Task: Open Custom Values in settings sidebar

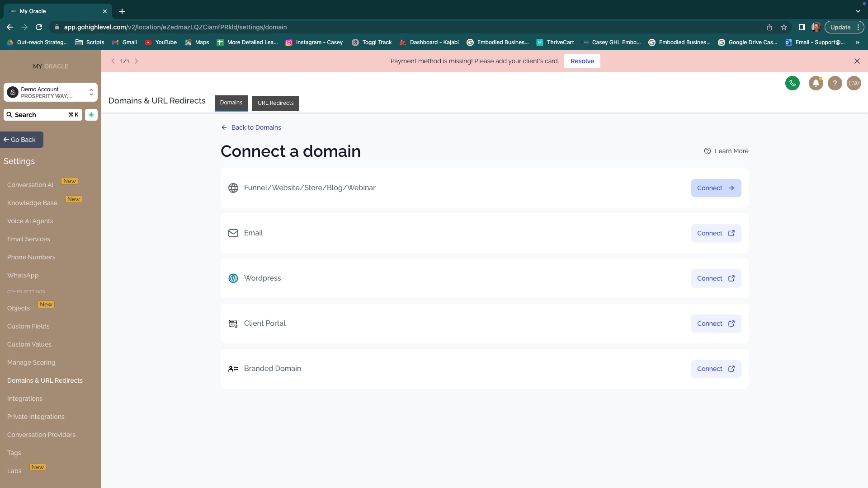Action: click(x=29, y=344)
